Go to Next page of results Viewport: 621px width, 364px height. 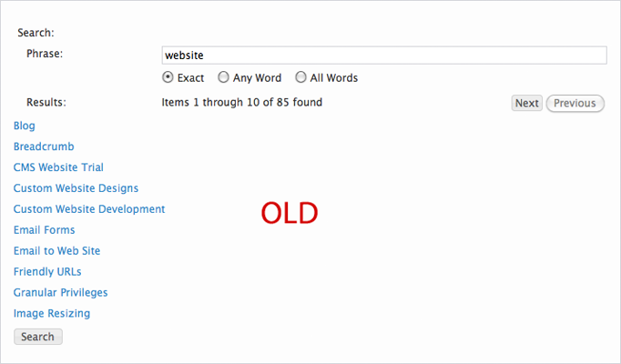(x=526, y=103)
